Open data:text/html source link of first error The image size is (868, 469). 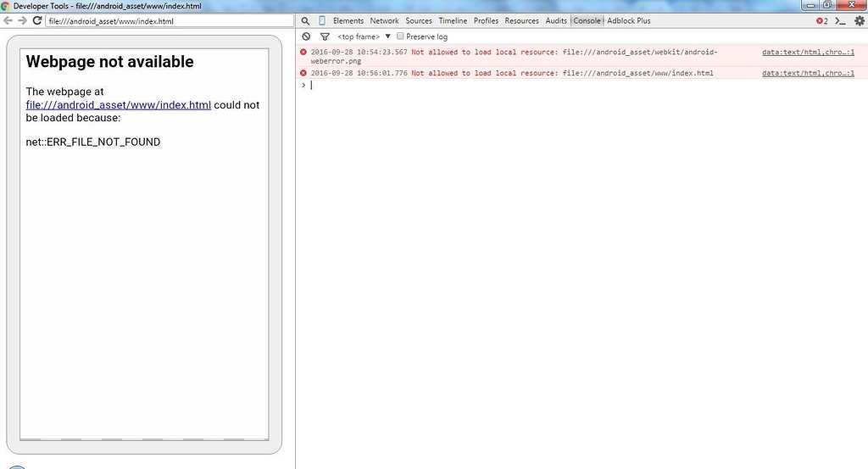pyautogui.click(x=808, y=52)
